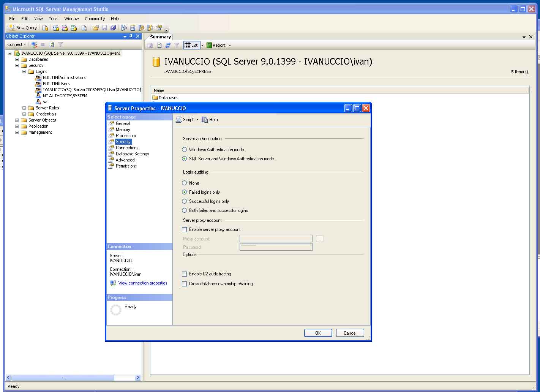The image size is (540, 392).
Task: Enable server proxy account checkbox
Action: coord(185,229)
